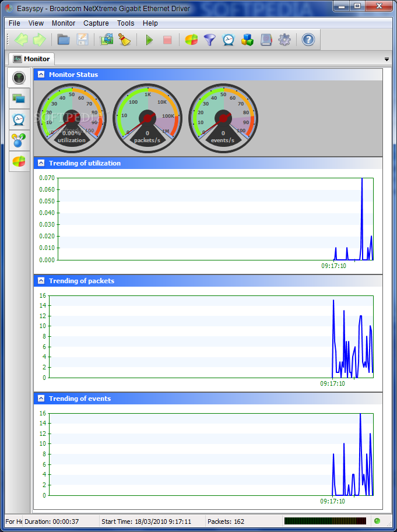
Task: Select the alarm clock sidebar icon
Action: 19,119
